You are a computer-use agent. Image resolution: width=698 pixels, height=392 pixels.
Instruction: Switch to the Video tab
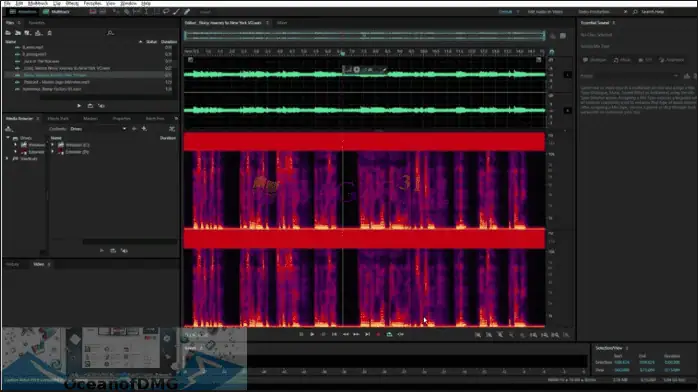coord(39,264)
